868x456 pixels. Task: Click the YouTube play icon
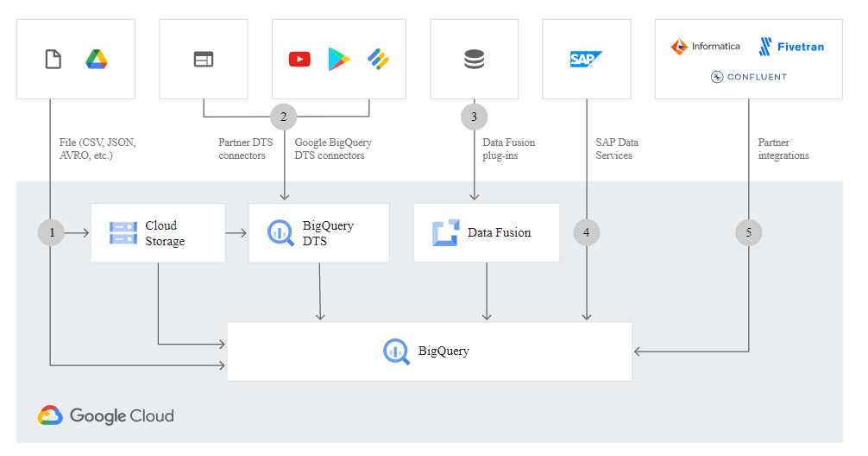299,60
